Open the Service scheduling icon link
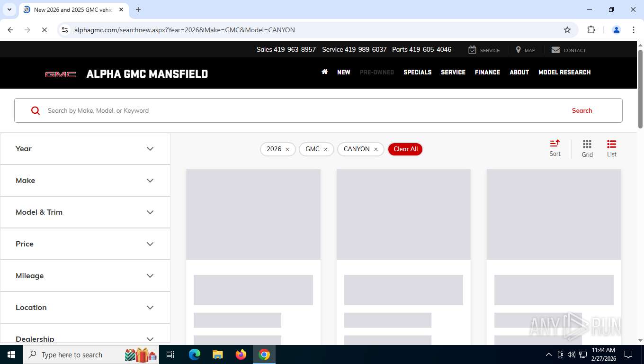The image size is (644, 364). point(484,50)
